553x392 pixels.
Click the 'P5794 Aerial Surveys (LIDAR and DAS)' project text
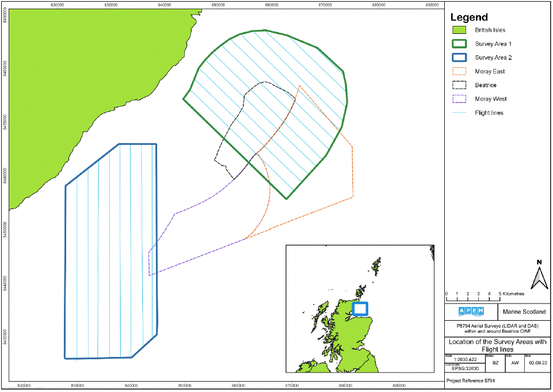click(x=497, y=326)
